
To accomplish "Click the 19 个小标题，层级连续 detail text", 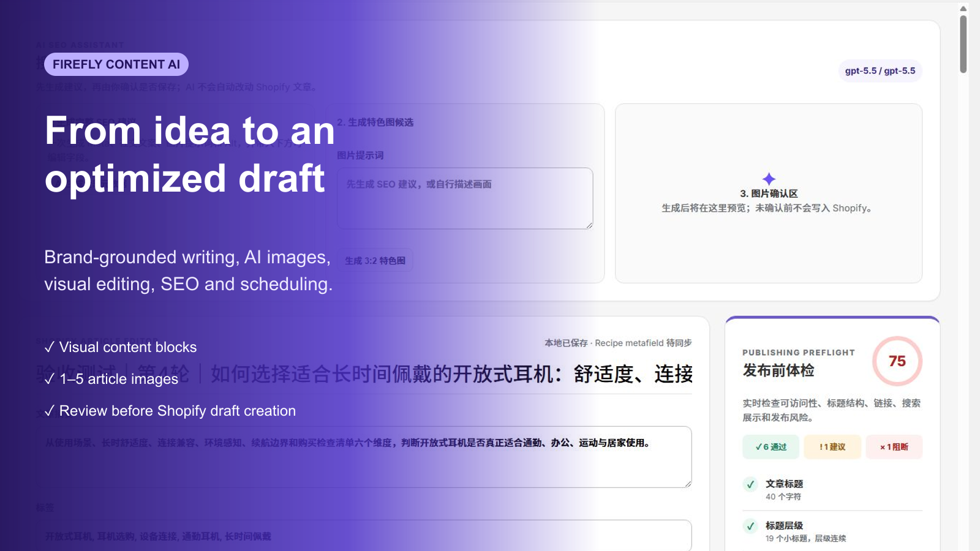I will (806, 538).
